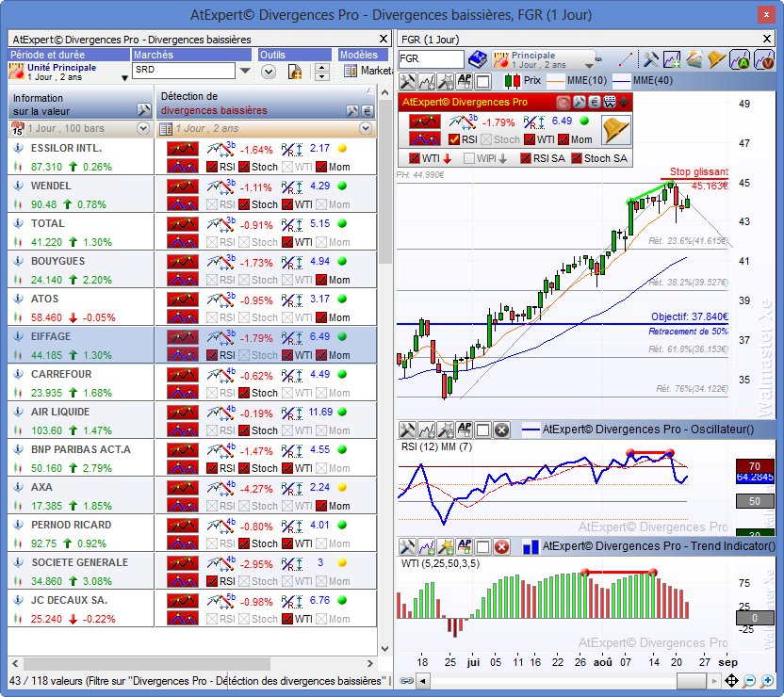Screen dimensions: 784x697
Task: Select the CARREFOUR row name
Action: click(61, 374)
